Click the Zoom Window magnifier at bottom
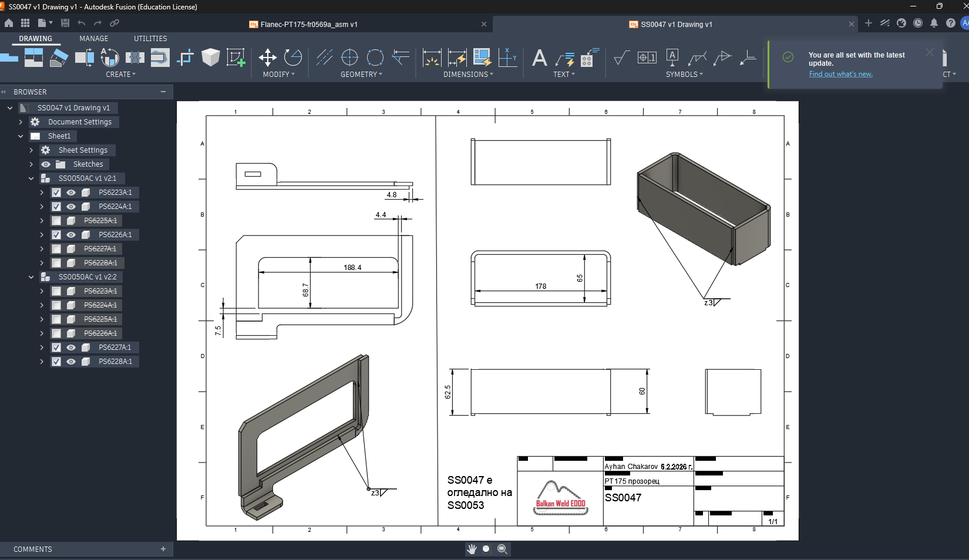This screenshot has width=969, height=560. point(502,549)
